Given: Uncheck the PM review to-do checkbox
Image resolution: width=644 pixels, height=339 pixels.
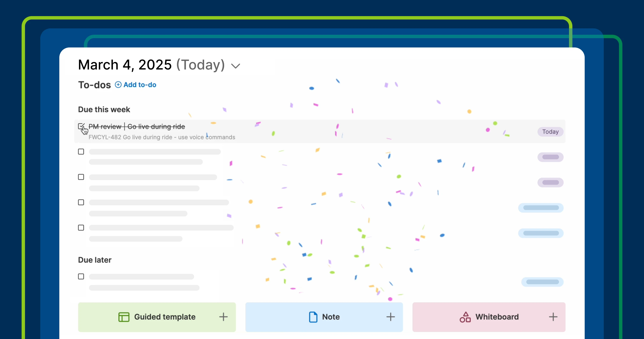Looking at the screenshot, I should (x=81, y=126).
